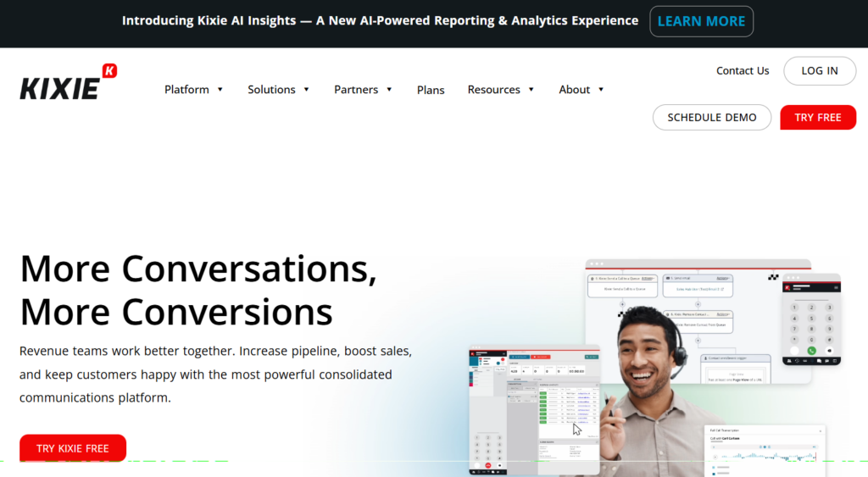Open the hamburger menu in the dialer mockup

tap(837, 287)
